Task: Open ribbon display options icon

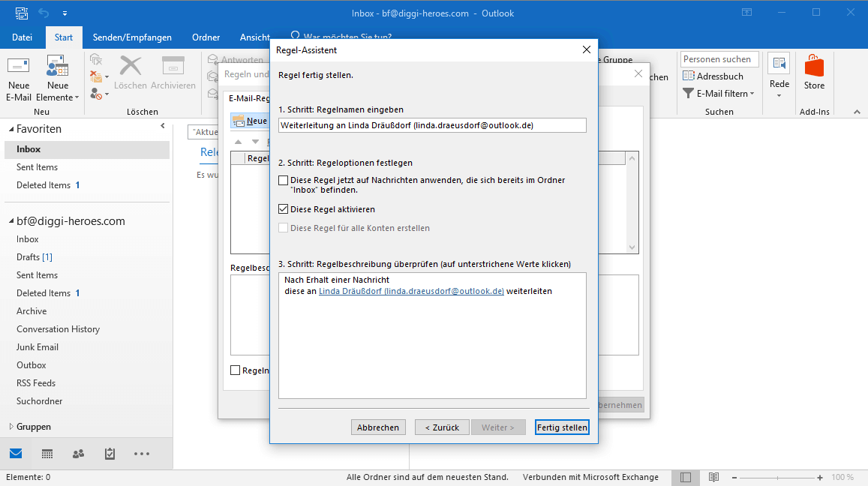Action: pos(746,13)
